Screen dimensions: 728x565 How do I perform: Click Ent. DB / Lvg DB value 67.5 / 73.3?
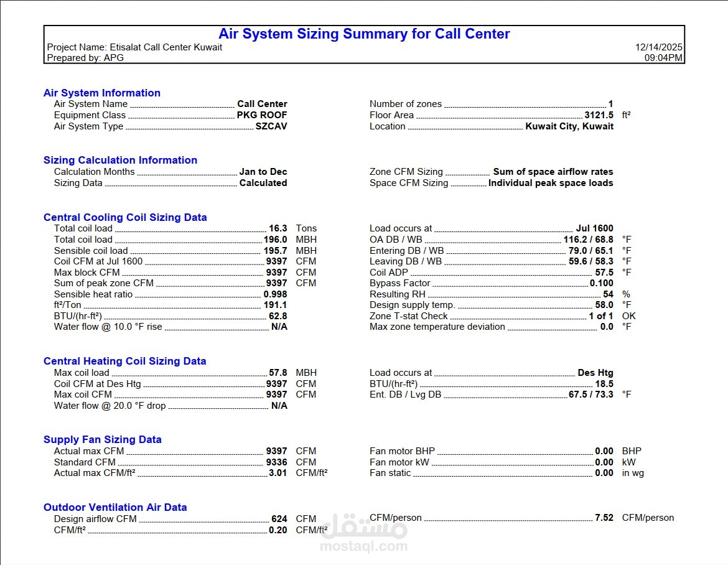click(591, 395)
